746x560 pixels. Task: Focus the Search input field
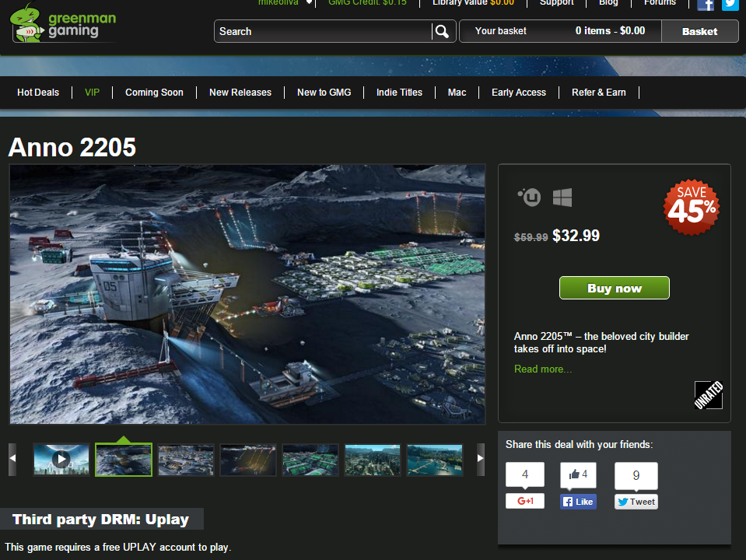point(324,31)
